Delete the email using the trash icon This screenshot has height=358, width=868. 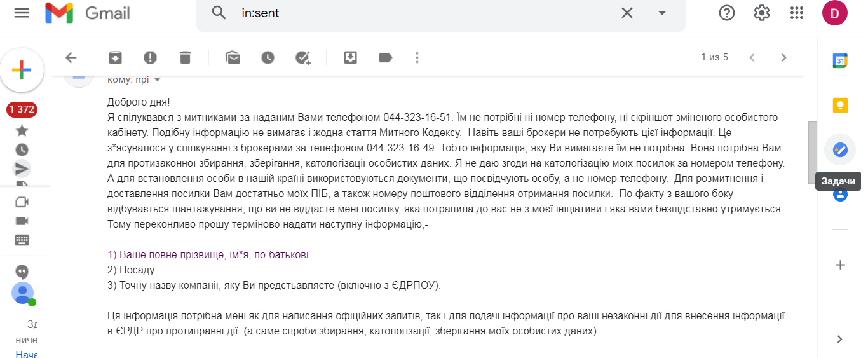pos(185,58)
